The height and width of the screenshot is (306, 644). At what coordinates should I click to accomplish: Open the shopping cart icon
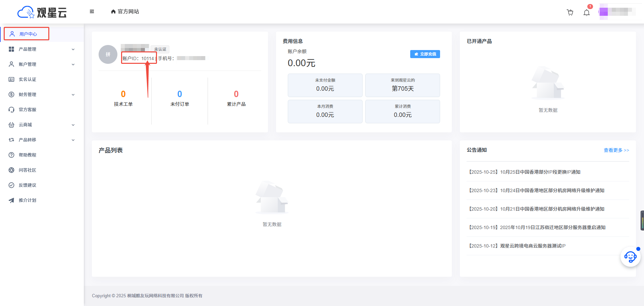[570, 12]
